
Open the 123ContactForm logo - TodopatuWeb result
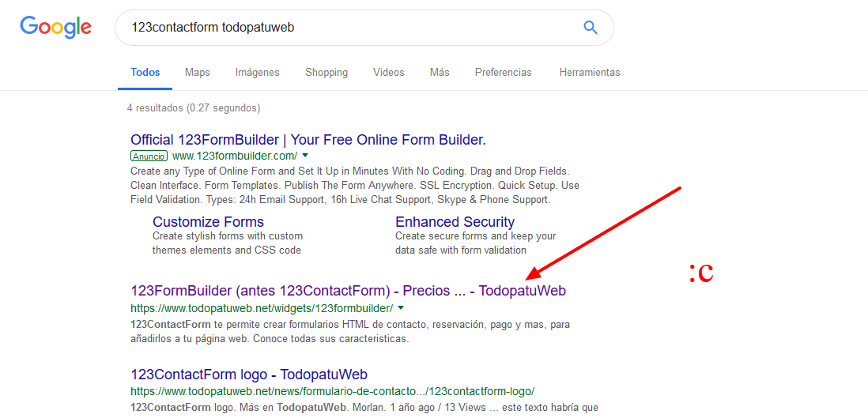tap(249, 374)
